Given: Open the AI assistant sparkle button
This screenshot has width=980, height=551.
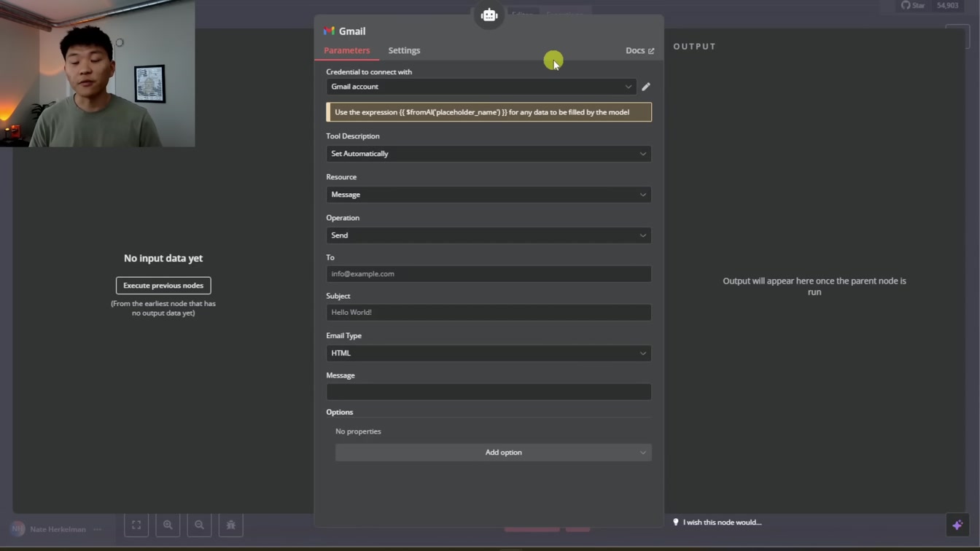Looking at the screenshot, I should (x=957, y=525).
